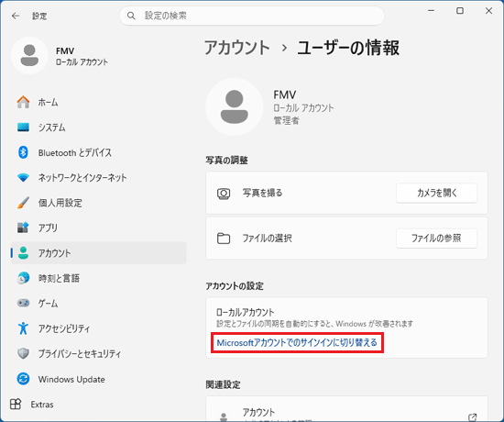This screenshot has height=422, width=504.
Task: Go to Bluetooth とデバイス
Action: pos(99,152)
